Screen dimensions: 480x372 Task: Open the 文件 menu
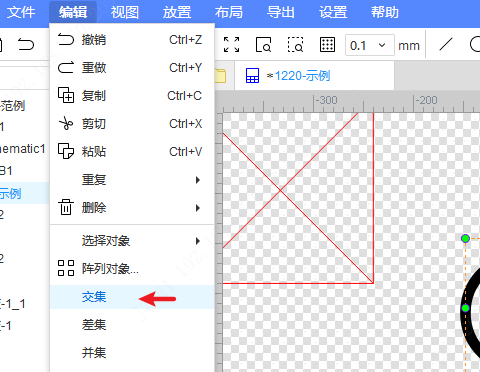(21, 12)
